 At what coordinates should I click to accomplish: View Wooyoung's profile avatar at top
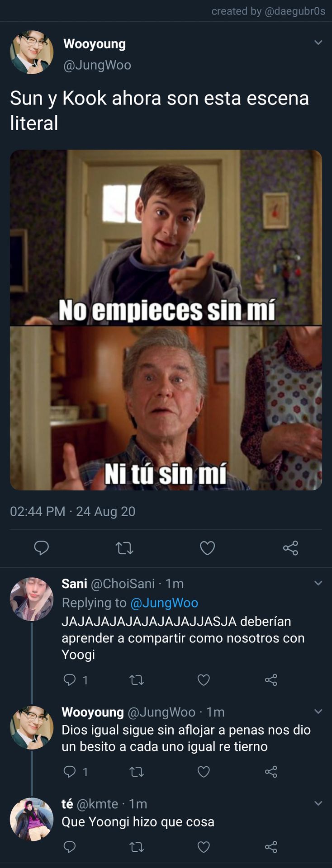click(32, 52)
